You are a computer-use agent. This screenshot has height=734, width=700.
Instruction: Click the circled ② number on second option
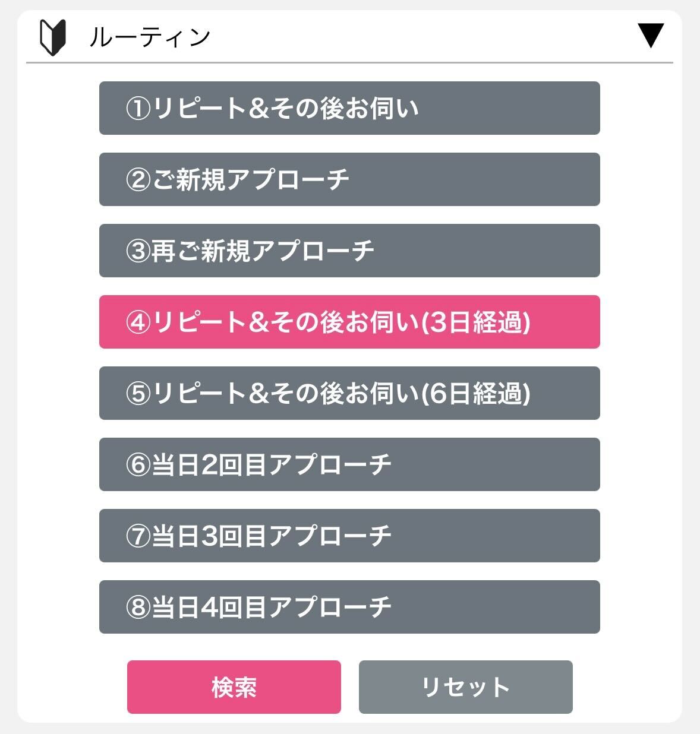138,180
